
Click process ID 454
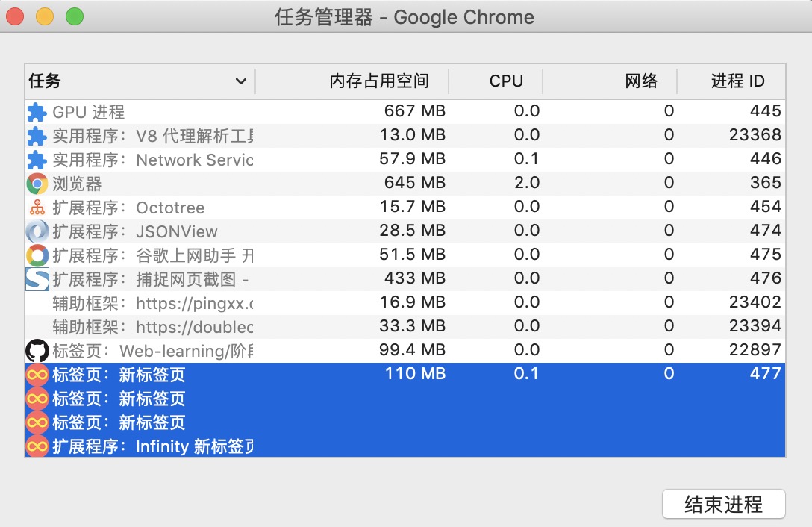[x=766, y=206]
